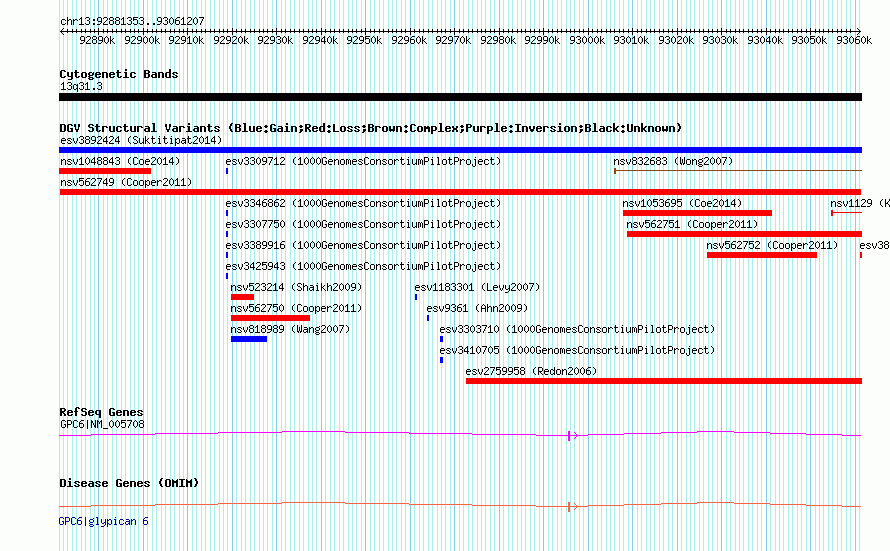Image resolution: width=890 pixels, height=551 pixels.
Task: Click the nsv523214 (Shaikh2009) label
Action: [x=296, y=287]
